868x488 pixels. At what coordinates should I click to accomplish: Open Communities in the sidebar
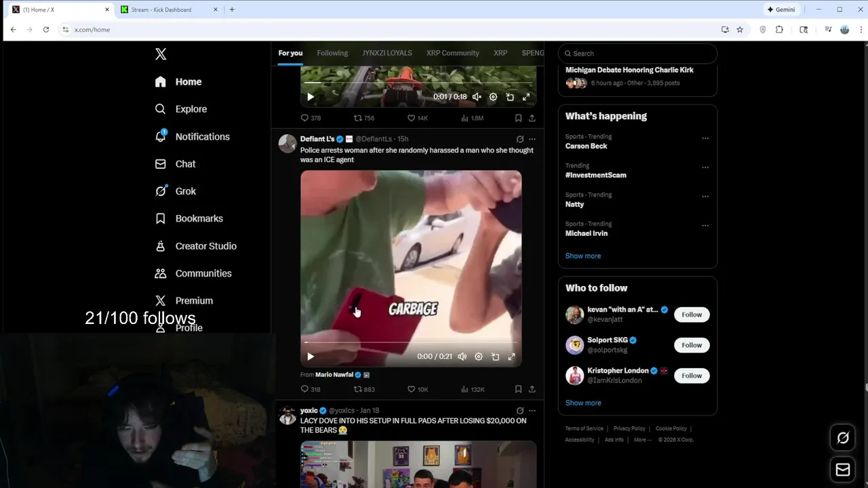click(x=193, y=273)
